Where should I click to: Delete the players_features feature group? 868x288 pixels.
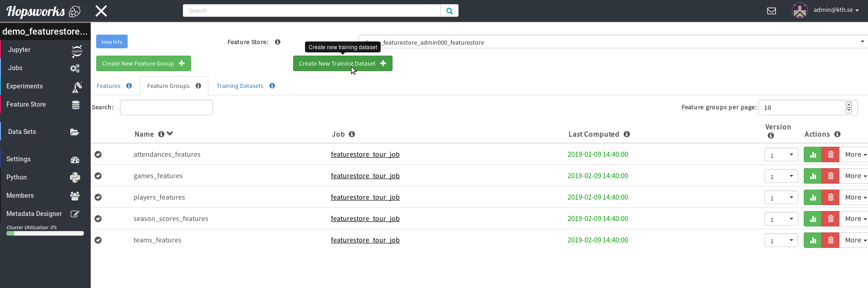tap(831, 197)
